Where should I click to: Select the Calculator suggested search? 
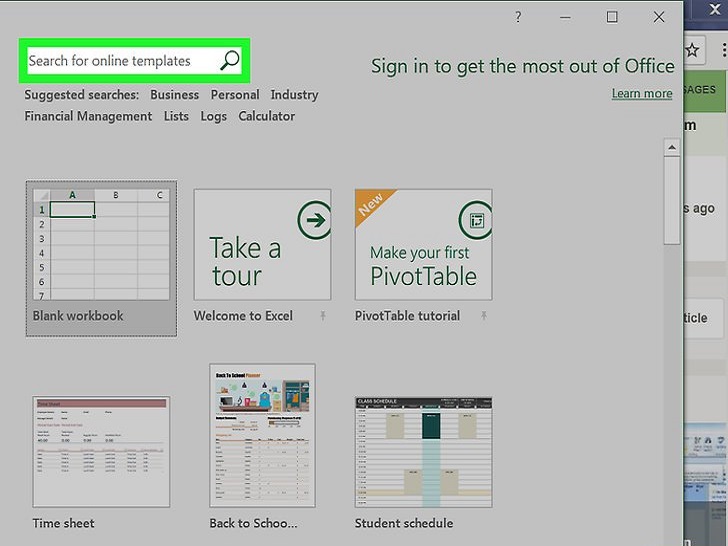pos(266,116)
